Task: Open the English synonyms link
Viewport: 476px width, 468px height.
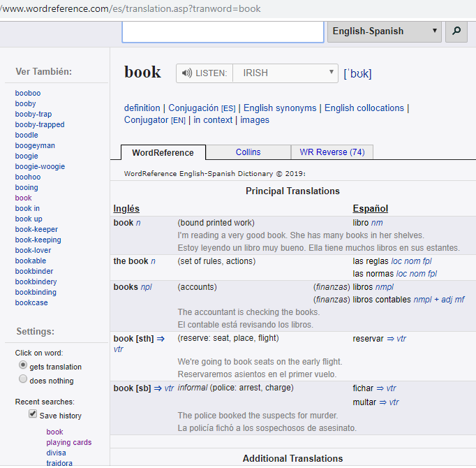Action: click(x=280, y=108)
